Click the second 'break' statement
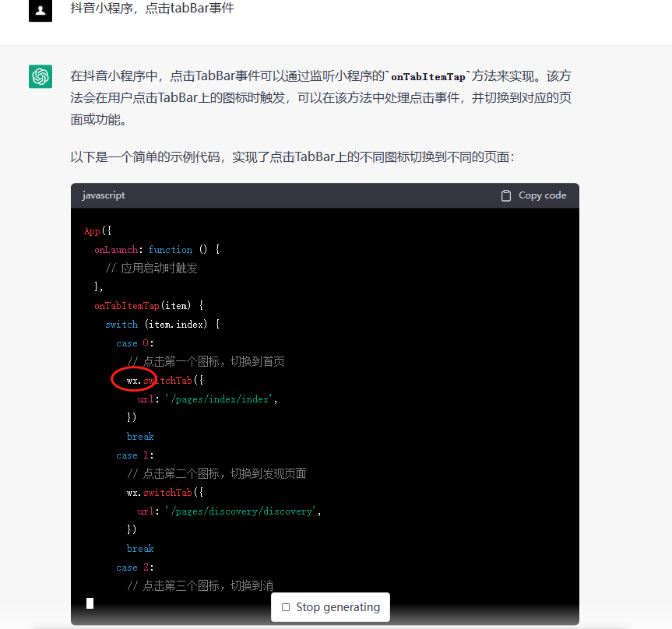Viewport: 672px width, 629px height. (140, 549)
